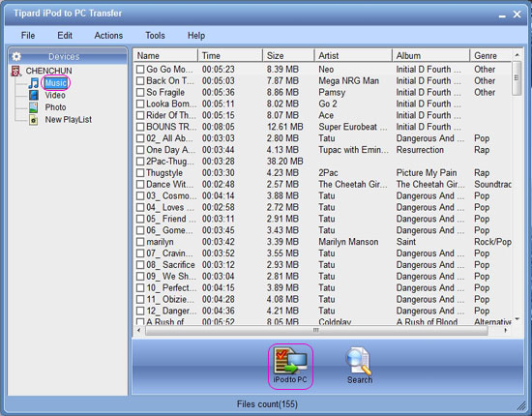Open the Edit menu
Screen dimensions: 532x416
[x=65, y=35]
